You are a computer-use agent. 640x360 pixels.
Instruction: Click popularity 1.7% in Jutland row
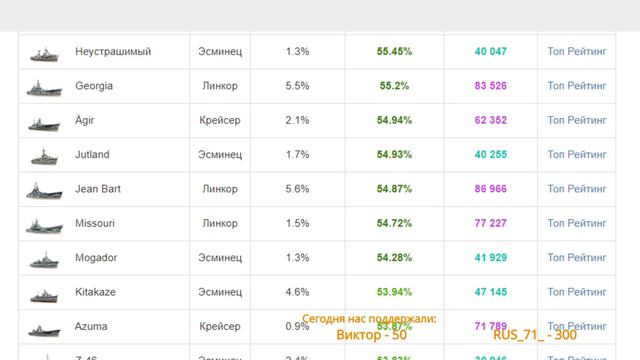point(297,154)
